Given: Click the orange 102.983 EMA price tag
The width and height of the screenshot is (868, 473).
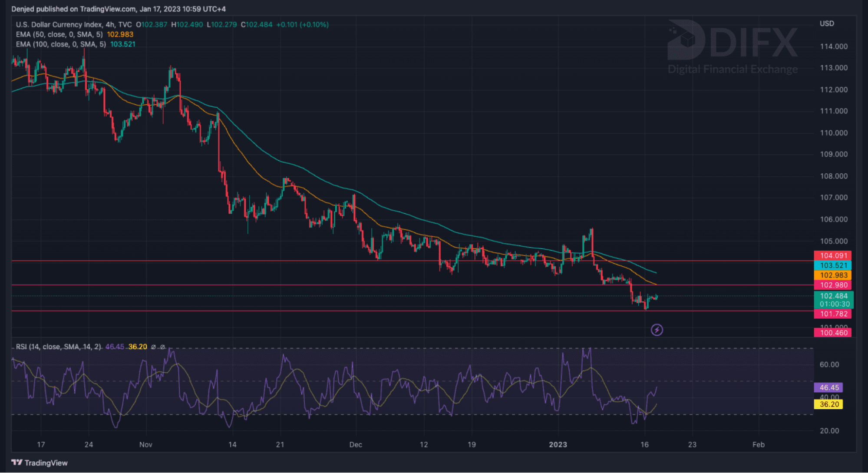Looking at the screenshot, I should point(833,275).
